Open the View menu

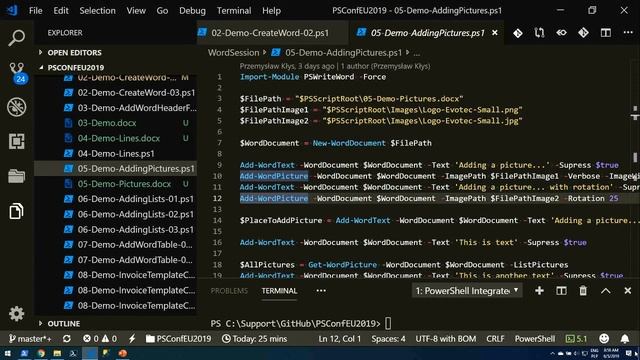pyautogui.click(x=136, y=11)
